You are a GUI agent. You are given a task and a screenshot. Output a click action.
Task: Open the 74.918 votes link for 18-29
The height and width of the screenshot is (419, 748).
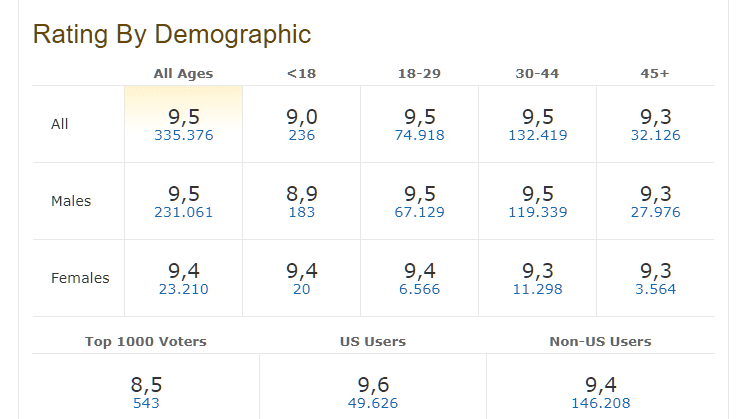[x=419, y=135]
